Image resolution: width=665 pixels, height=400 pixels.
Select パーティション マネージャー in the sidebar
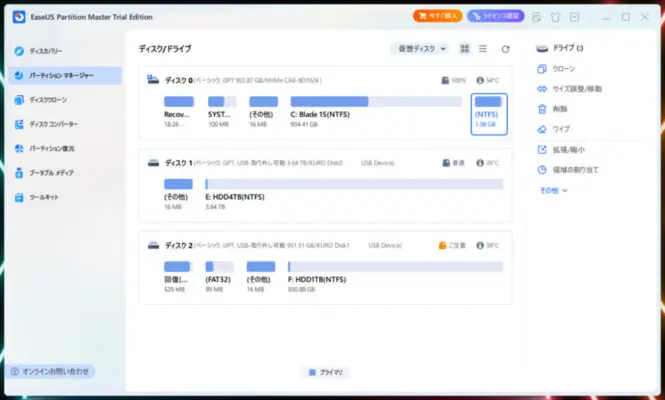point(65,76)
